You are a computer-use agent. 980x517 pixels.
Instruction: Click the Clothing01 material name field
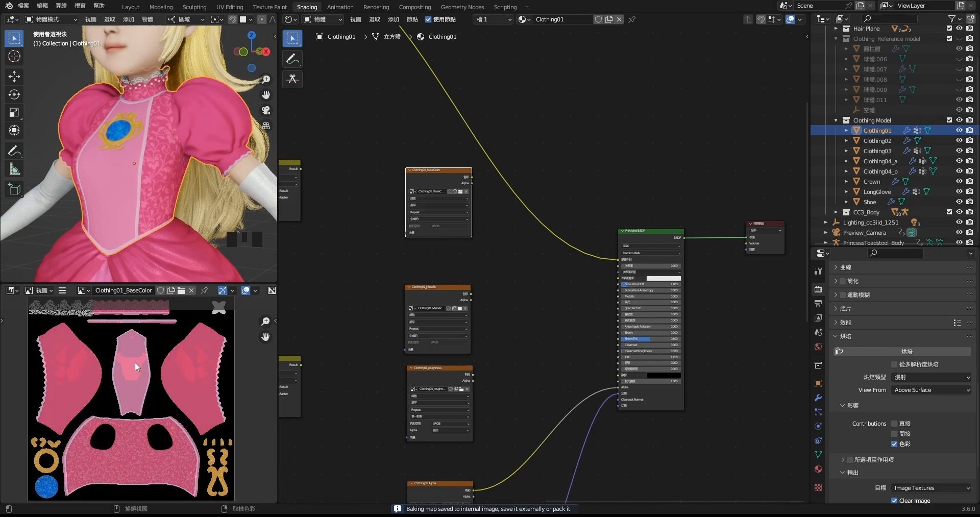pyautogui.click(x=563, y=19)
